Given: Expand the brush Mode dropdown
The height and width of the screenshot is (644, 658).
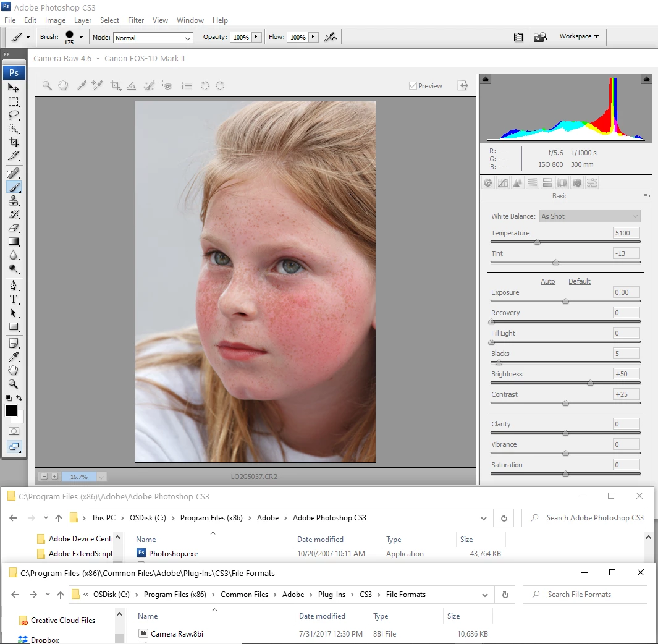Looking at the screenshot, I should 153,38.
